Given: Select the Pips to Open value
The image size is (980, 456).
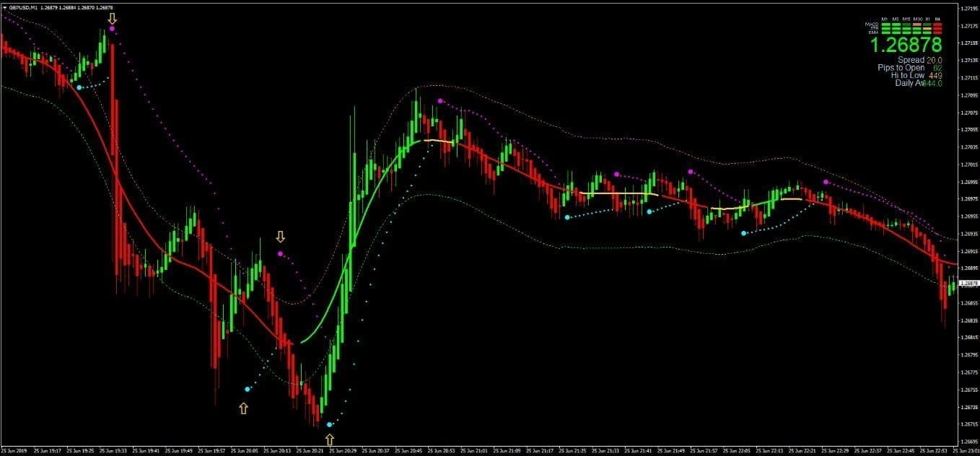Looking at the screenshot, I should (x=937, y=68).
